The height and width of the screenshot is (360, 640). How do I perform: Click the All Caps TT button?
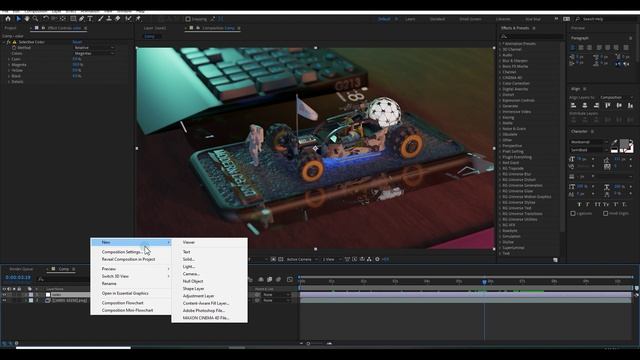(598, 204)
